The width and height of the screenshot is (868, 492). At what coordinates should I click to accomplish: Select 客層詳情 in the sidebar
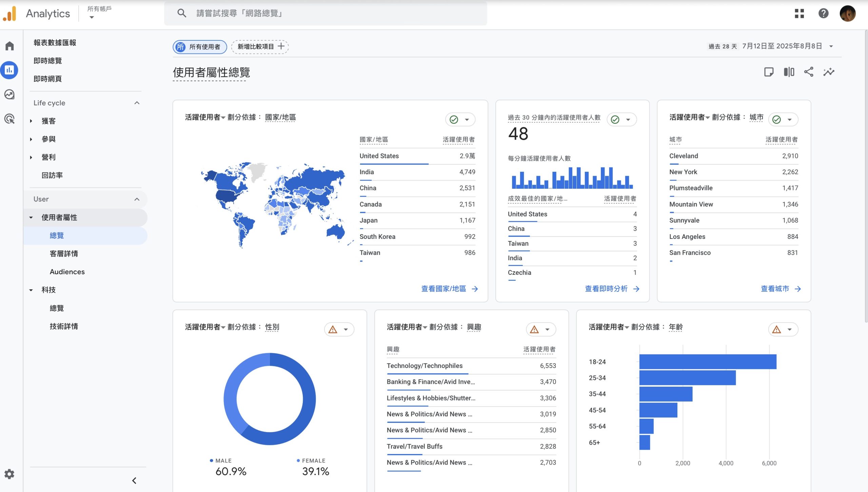pyautogui.click(x=64, y=253)
